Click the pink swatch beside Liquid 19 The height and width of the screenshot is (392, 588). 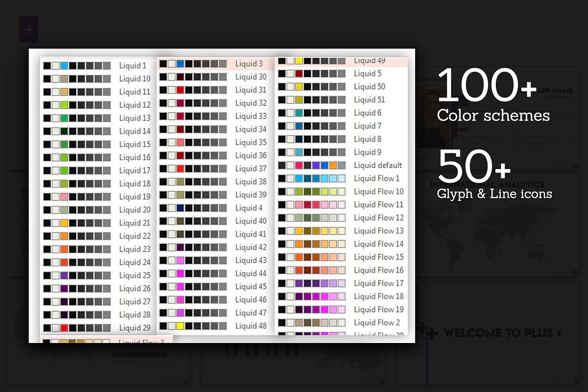click(64, 197)
